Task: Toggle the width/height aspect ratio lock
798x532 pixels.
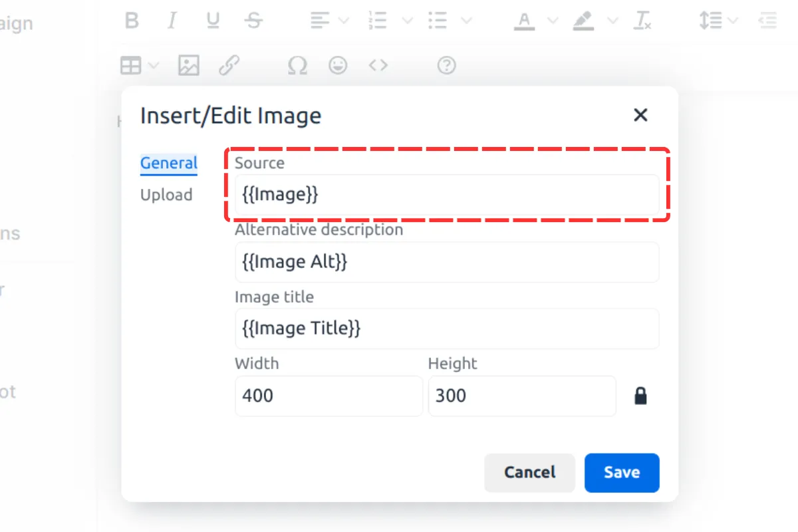Action: (x=640, y=396)
